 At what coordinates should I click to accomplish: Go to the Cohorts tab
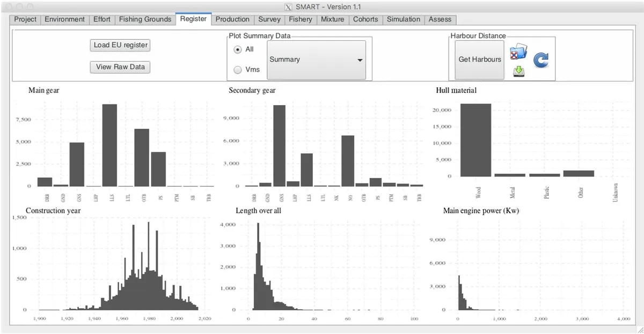click(365, 19)
